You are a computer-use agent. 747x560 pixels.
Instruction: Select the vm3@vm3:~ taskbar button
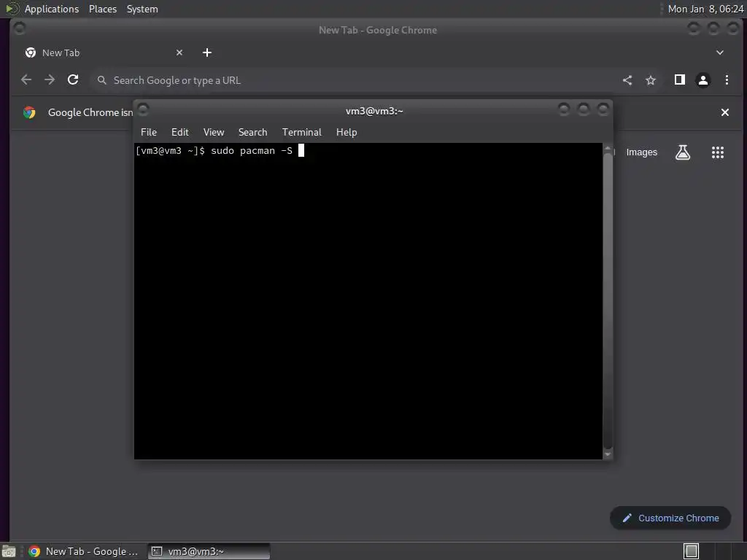[209, 551]
